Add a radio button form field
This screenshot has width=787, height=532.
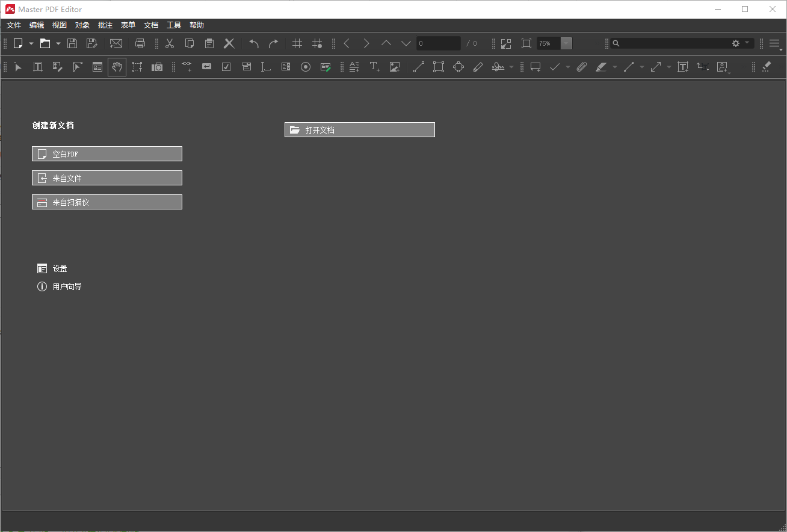click(x=306, y=67)
